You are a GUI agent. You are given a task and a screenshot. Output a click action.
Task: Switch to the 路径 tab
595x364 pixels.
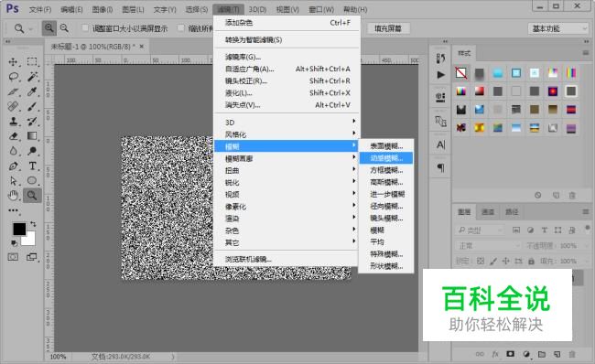click(512, 211)
